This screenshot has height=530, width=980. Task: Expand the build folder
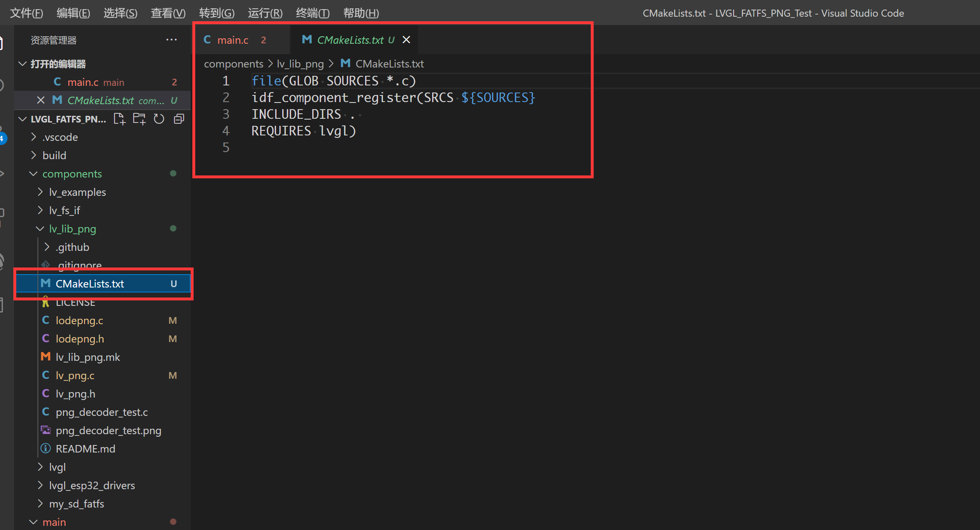54,155
